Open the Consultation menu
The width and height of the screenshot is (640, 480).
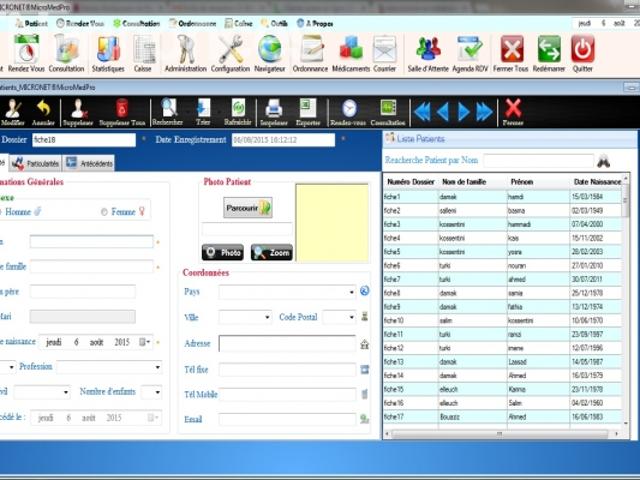pos(136,24)
